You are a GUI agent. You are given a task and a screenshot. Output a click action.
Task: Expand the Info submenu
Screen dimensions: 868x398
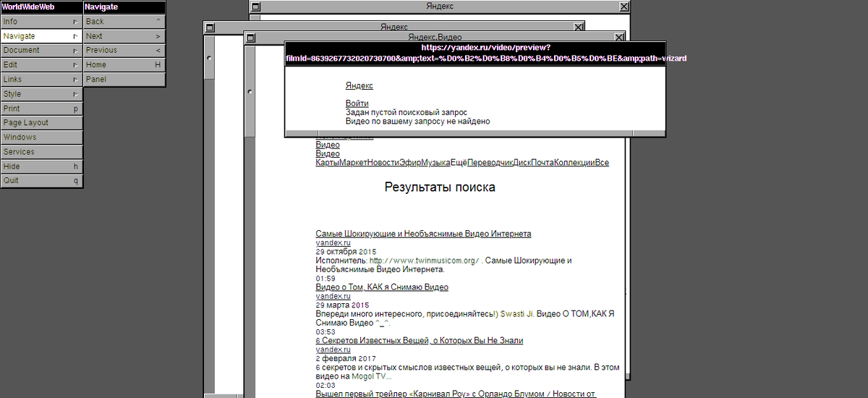pos(42,22)
